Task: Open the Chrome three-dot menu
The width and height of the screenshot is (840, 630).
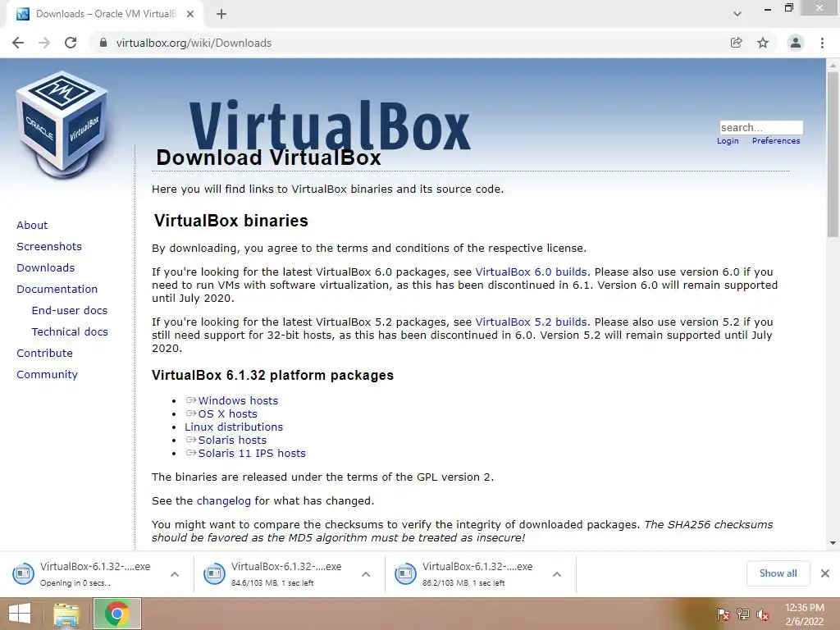Action: click(x=822, y=43)
